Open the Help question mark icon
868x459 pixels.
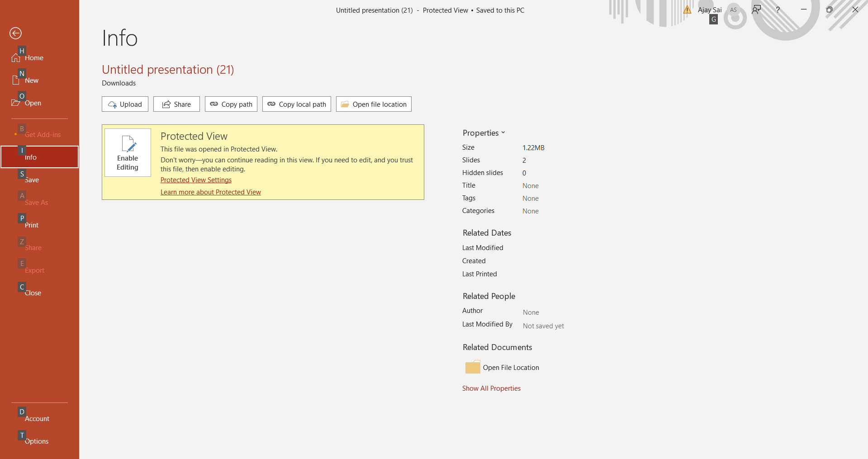coord(778,9)
